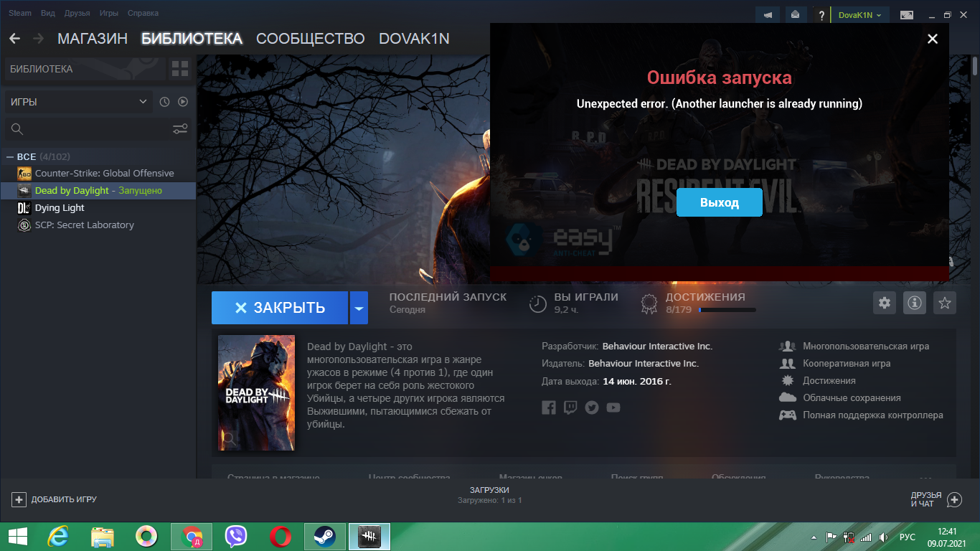Click the question mark help icon
The image size is (980, 551).
point(821,15)
